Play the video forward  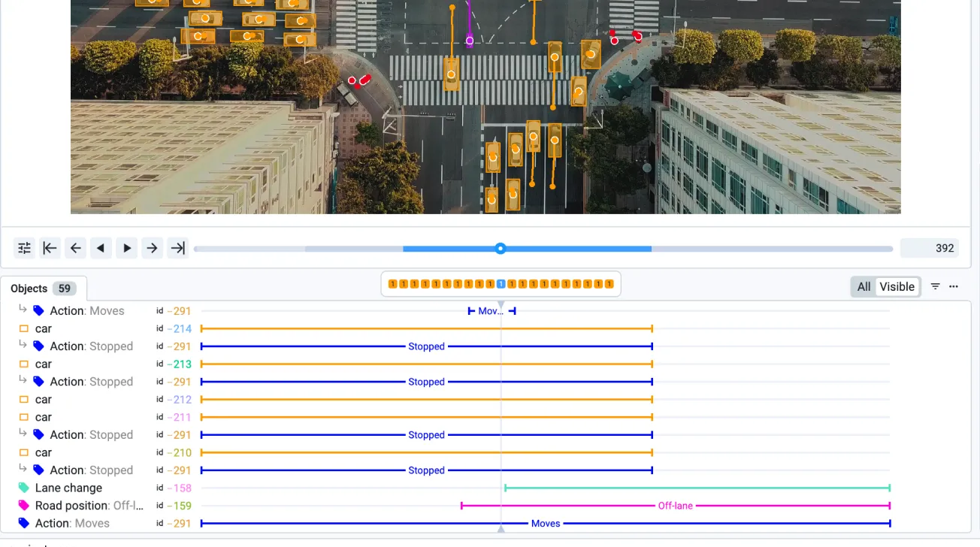(x=127, y=248)
